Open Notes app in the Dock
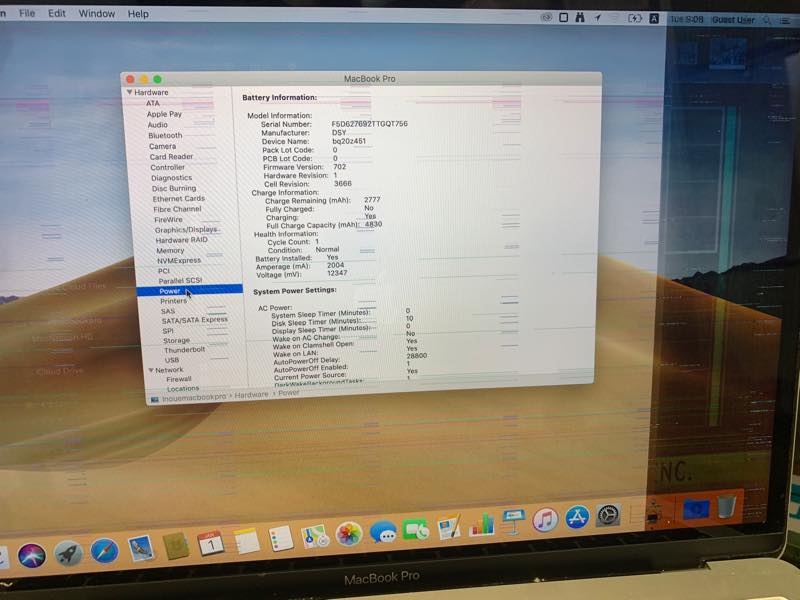Screen dimensions: 800x600 pos(247,540)
